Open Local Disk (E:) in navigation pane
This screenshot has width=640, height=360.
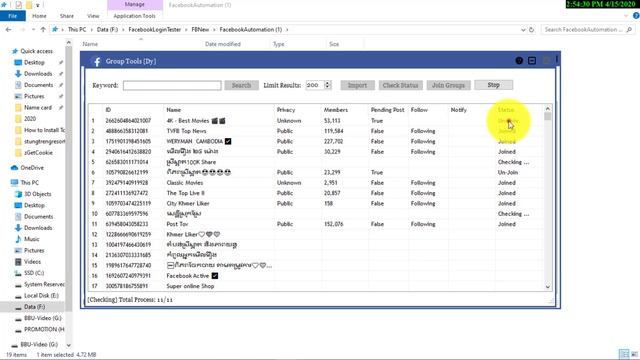point(41,296)
